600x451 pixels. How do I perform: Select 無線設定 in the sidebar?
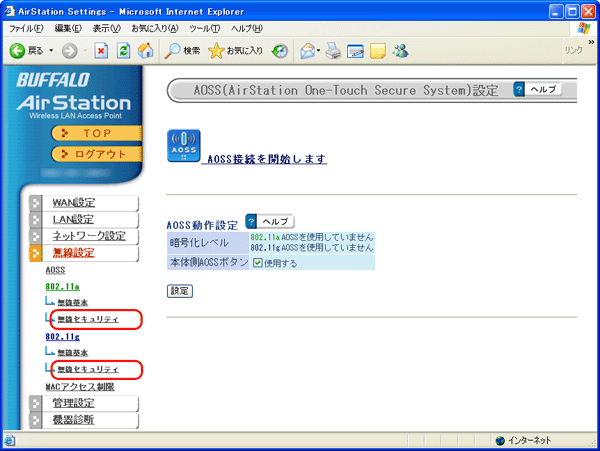tap(73, 253)
